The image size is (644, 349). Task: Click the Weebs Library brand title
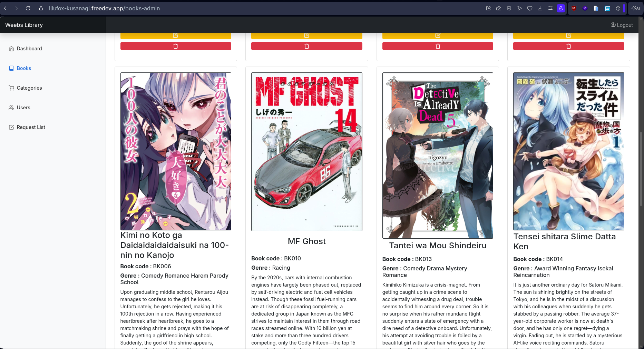click(24, 25)
